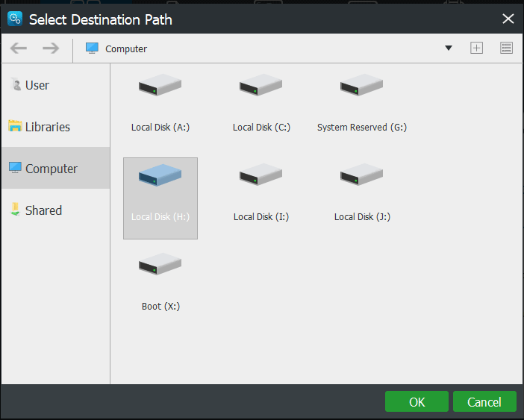Select Computer in the left sidebar
The width and height of the screenshot is (524, 420).
tap(51, 169)
